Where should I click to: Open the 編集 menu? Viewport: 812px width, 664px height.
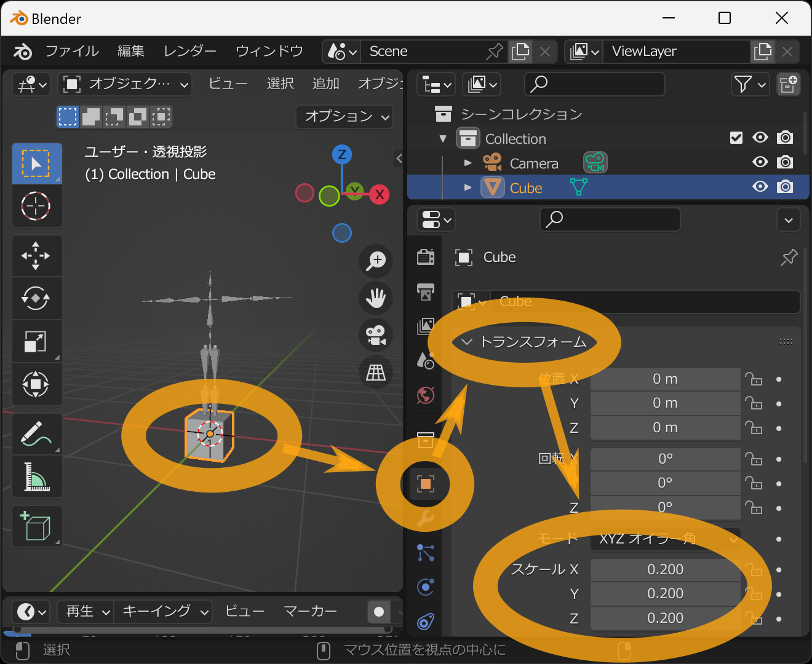tap(131, 52)
